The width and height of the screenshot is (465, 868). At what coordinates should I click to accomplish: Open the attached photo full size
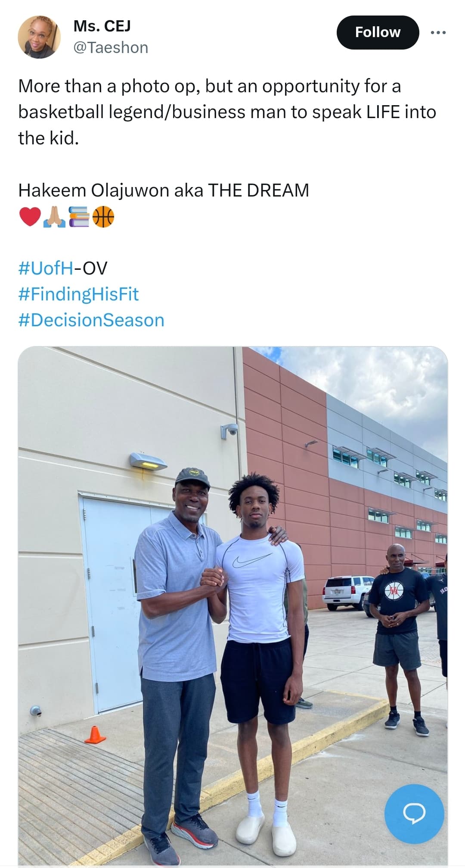tap(232, 606)
